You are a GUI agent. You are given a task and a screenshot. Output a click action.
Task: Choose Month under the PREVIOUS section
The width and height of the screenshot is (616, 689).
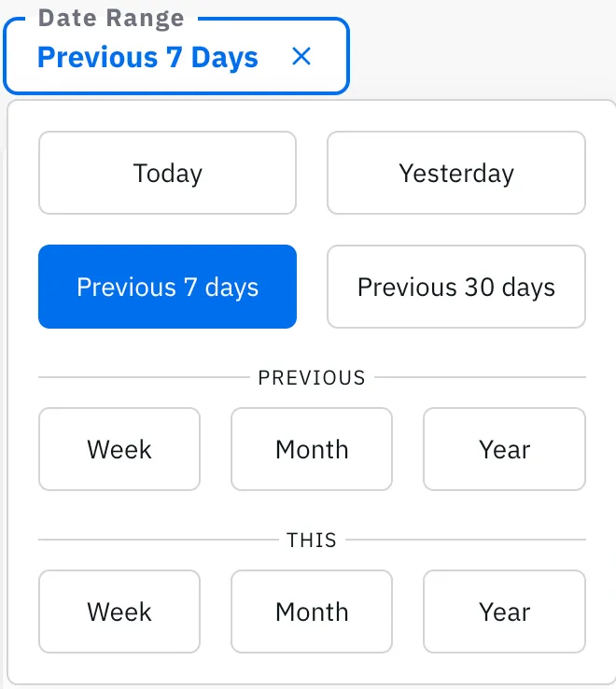pos(312,449)
